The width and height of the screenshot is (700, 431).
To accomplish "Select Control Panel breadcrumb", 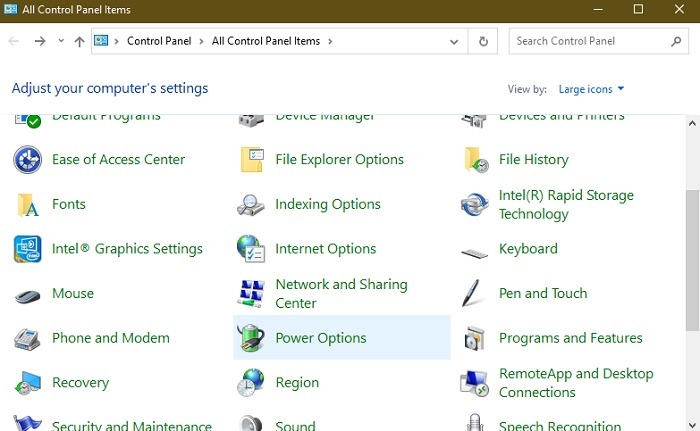I will tap(159, 41).
